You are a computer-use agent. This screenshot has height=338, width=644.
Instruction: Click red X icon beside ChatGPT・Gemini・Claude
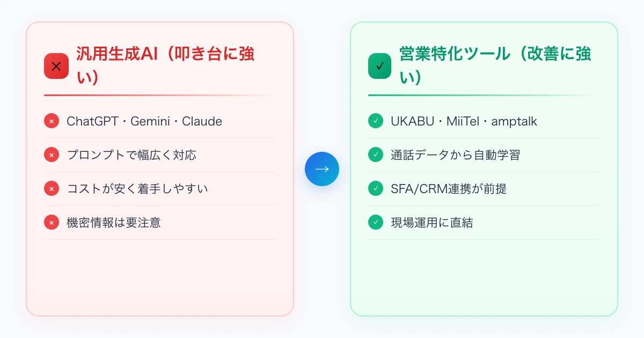(x=52, y=121)
